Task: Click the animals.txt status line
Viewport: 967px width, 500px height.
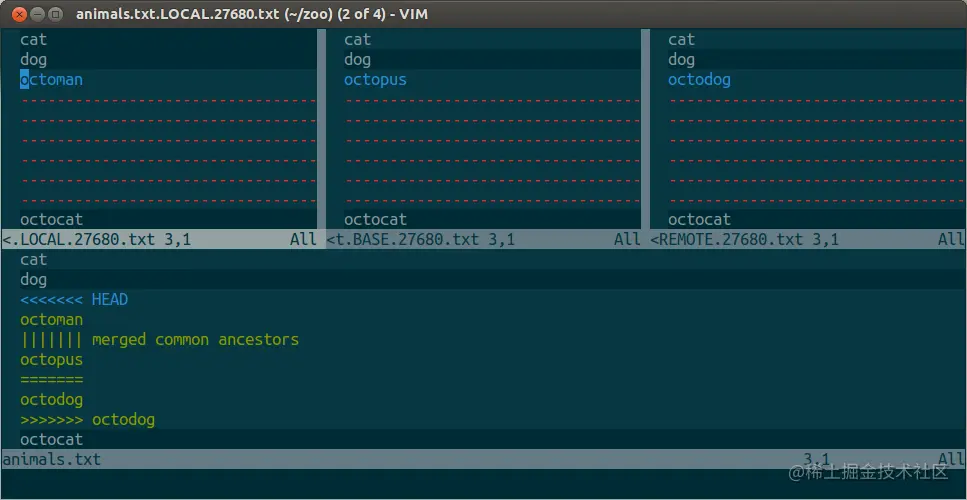Action: (x=484, y=459)
